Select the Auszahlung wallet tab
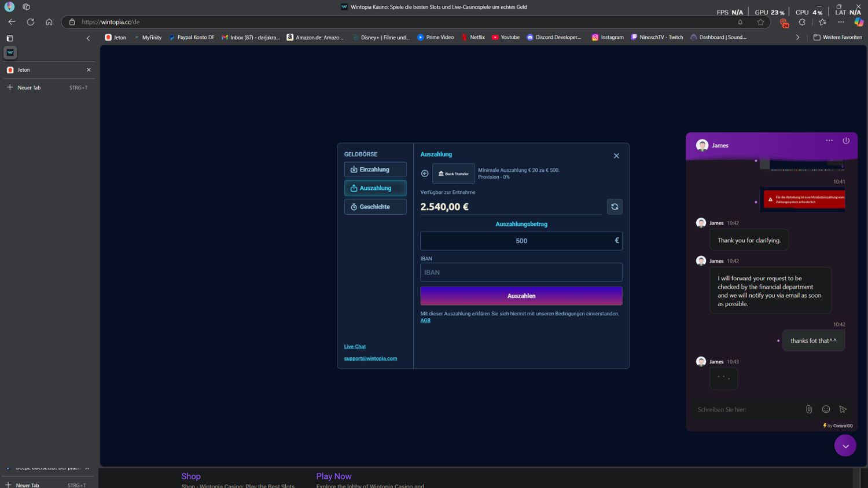 tap(375, 188)
